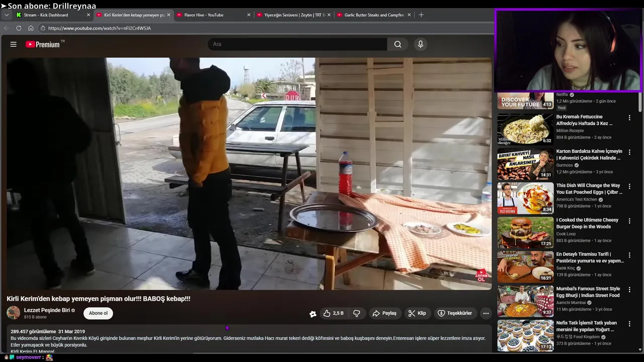Open This Dish Will Change poached eggs thumbnail

pos(525,198)
